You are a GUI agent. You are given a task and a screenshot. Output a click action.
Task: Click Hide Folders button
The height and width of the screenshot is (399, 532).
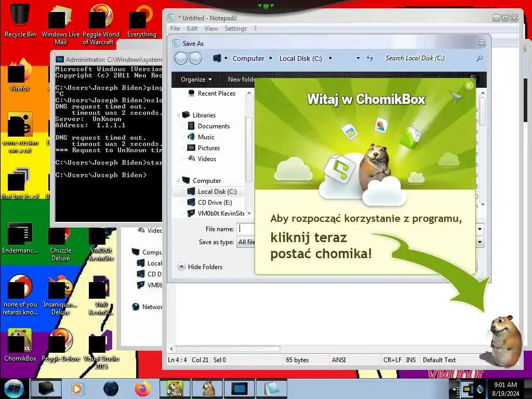pos(200,267)
